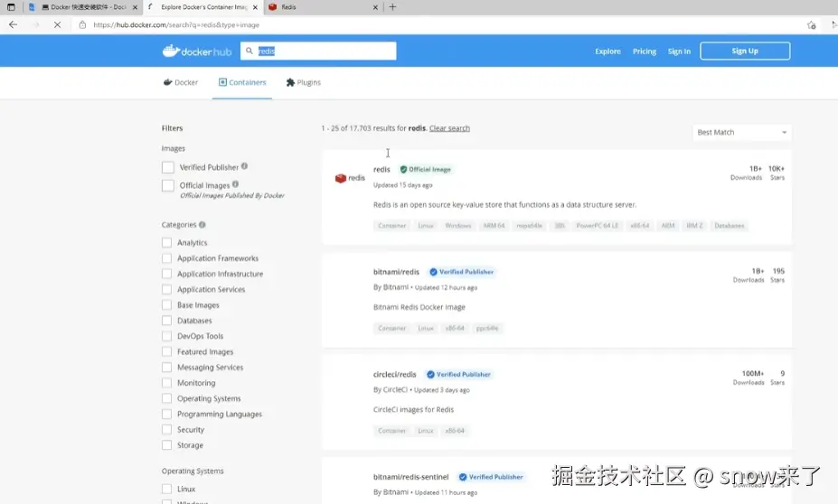
Task: Click the ppc64le tag on bitnami/redis
Action: pos(487,328)
